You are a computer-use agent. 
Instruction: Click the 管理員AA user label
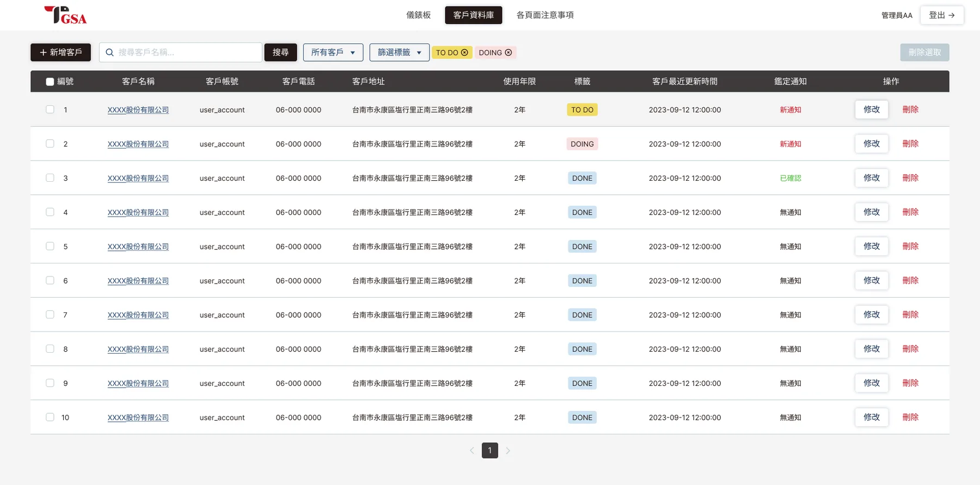pyautogui.click(x=897, y=15)
